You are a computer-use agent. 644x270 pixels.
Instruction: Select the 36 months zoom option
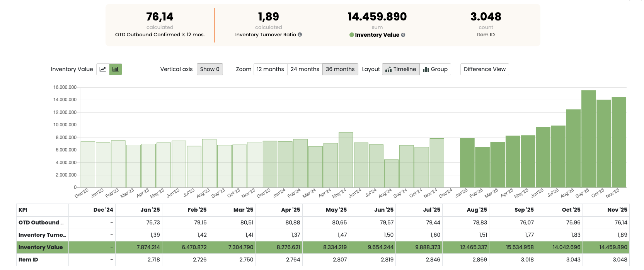click(340, 70)
